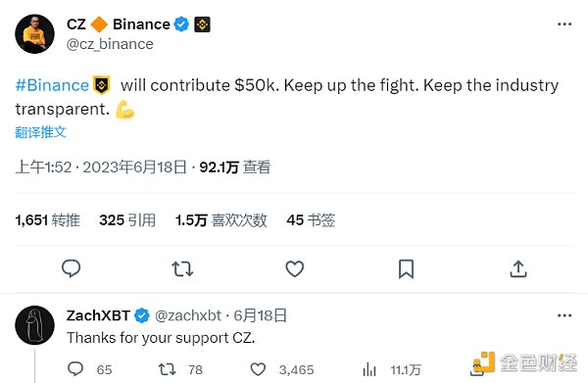Screen dimensions: 588x383
Task: Open the more options menu on CZ's tweet
Action: 564,24
